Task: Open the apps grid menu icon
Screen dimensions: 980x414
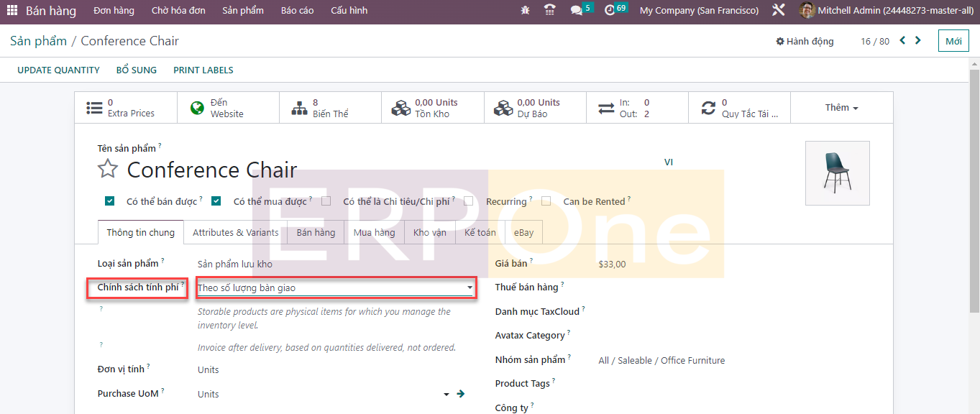Action: click(x=12, y=11)
